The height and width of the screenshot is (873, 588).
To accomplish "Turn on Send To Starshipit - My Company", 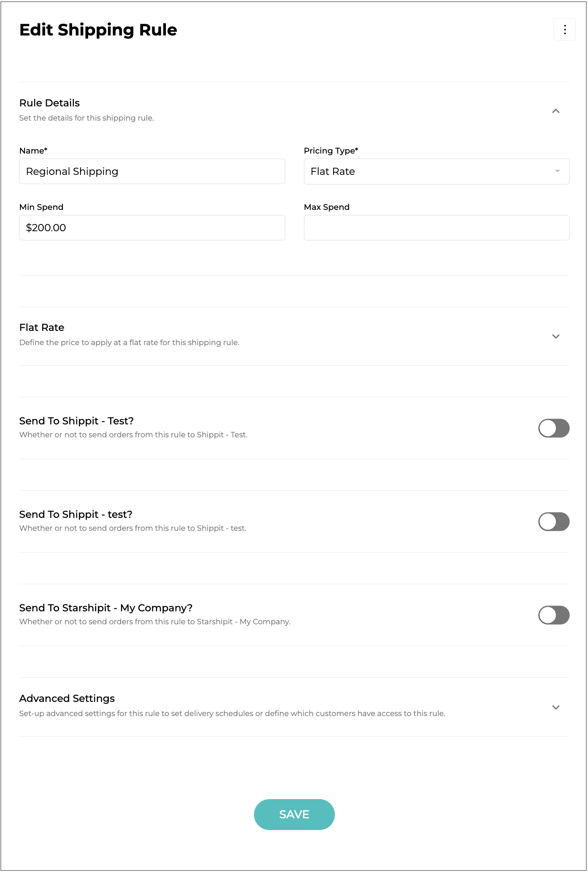I will [554, 615].
